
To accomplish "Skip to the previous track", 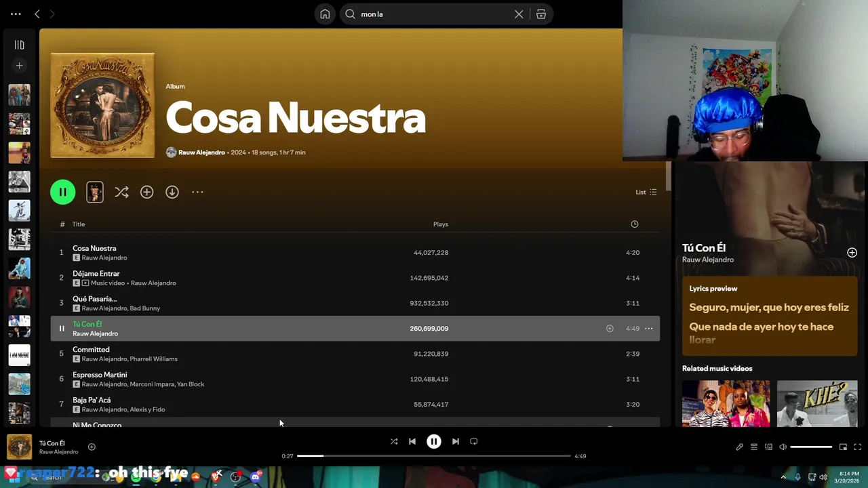I will (412, 441).
